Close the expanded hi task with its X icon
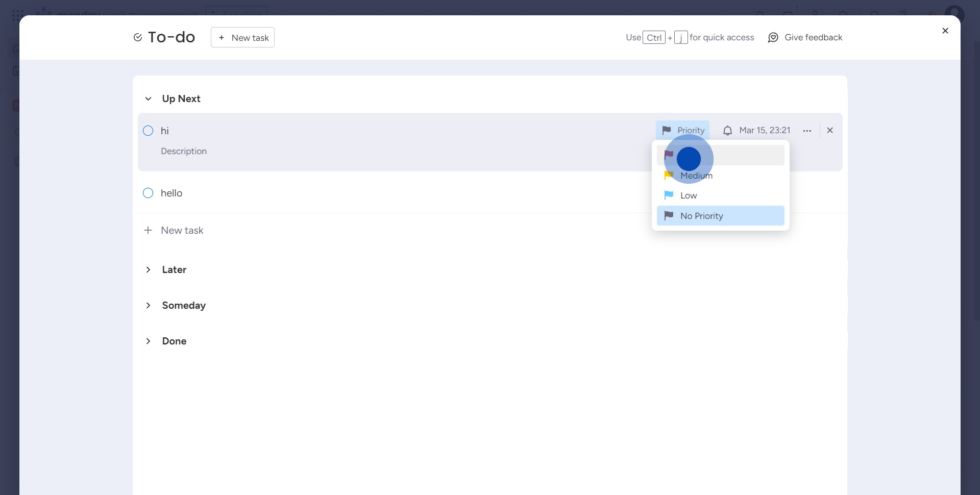 pyautogui.click(x=829, y=131)
